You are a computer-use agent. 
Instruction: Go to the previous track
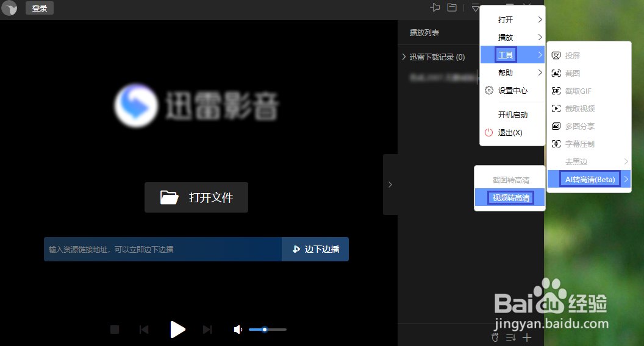point(144,330)
